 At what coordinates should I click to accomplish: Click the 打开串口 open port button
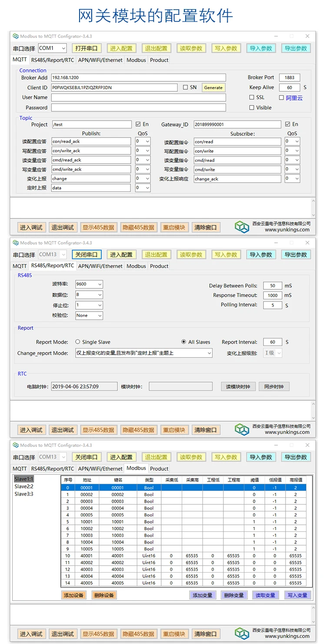tap(86, 48)
